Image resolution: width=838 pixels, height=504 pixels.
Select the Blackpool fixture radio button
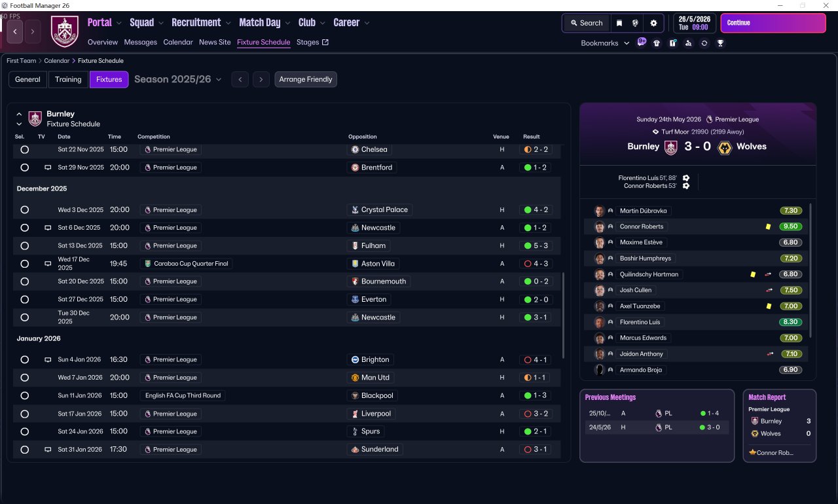[25, 395]
